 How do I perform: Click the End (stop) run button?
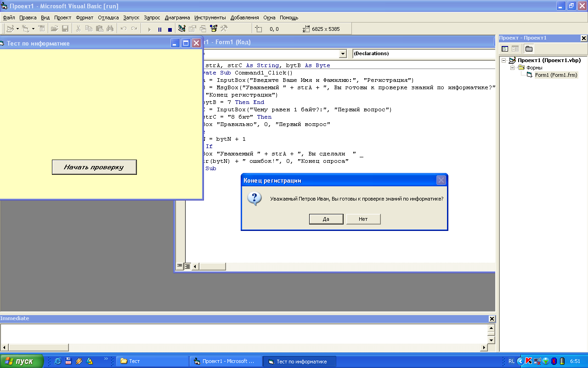(170, 29)
